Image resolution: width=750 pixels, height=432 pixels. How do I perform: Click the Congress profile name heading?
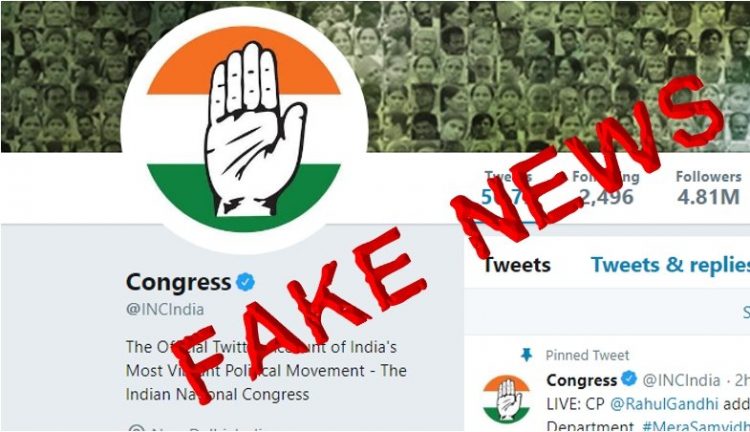[178, 282]
